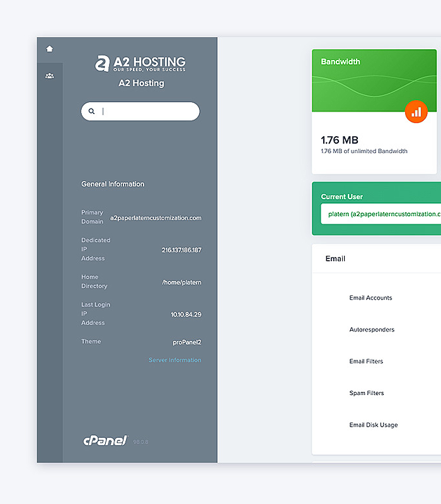Select home directory /home/platern

coord(182,282)
